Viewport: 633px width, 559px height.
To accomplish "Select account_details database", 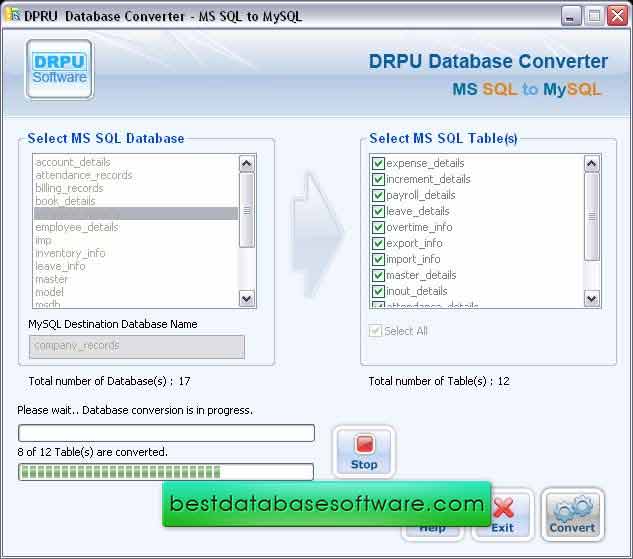I will coord(135,162).
